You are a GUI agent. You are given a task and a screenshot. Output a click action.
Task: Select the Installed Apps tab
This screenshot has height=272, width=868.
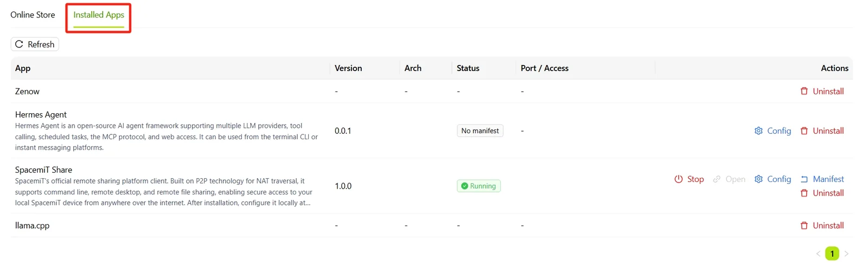coord(99,15)
